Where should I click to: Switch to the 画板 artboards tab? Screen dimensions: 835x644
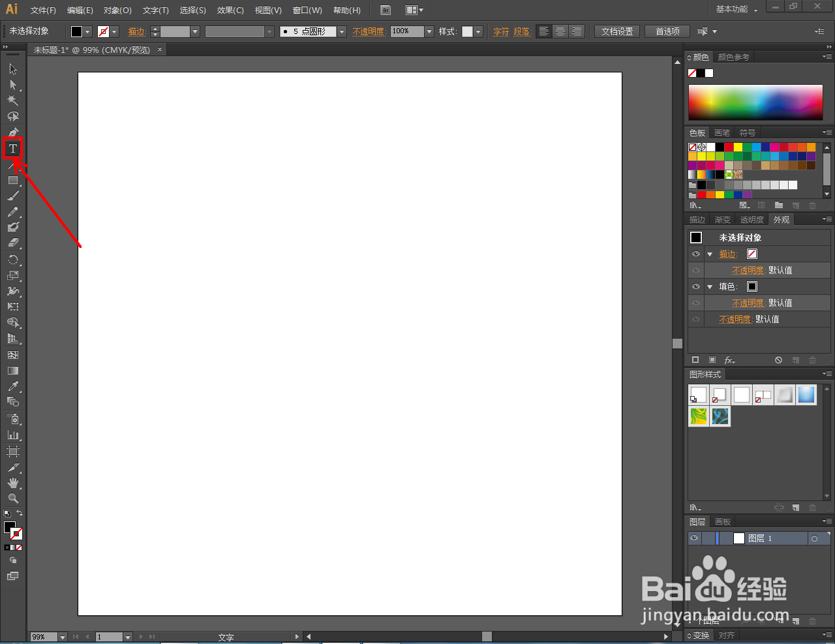point(723,522)
